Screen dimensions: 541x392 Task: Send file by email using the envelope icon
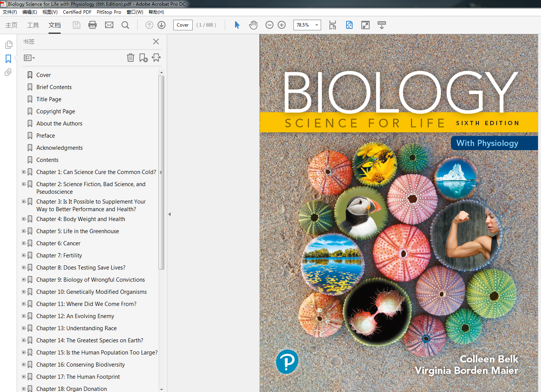coord(109,25)
